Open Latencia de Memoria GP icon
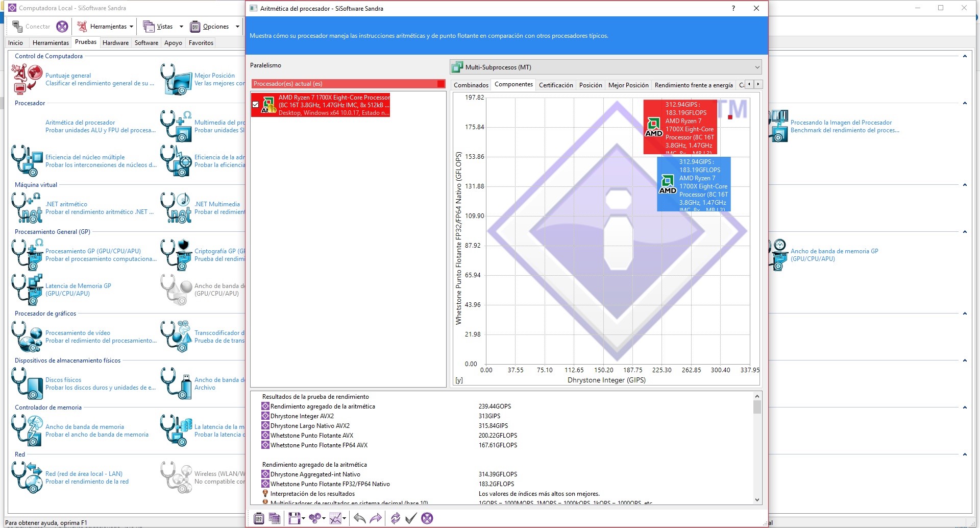This screenshot has width=980, height=528. coord(27,290)
